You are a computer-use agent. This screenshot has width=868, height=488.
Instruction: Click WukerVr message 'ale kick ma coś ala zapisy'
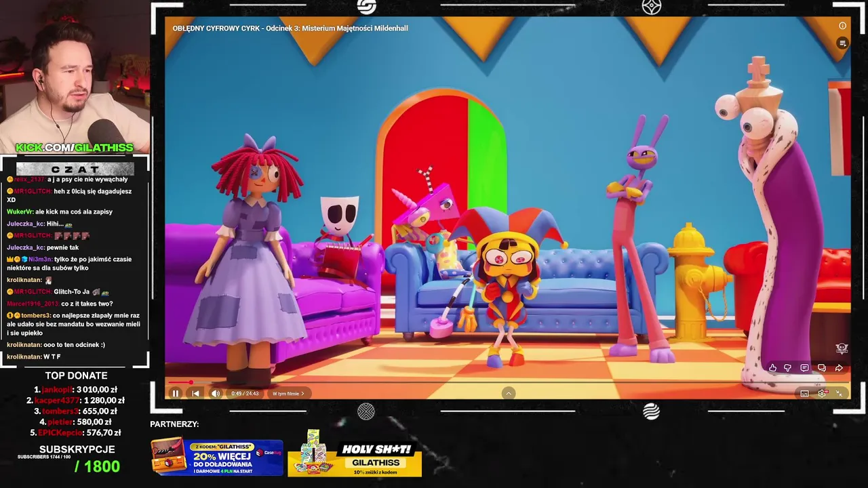point(60,211)
